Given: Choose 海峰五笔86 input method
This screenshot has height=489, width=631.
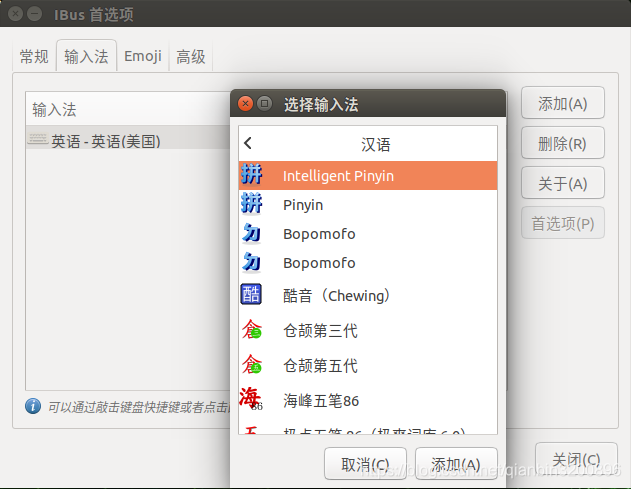Looking at the screenshot, I should (x=368, y=400).
